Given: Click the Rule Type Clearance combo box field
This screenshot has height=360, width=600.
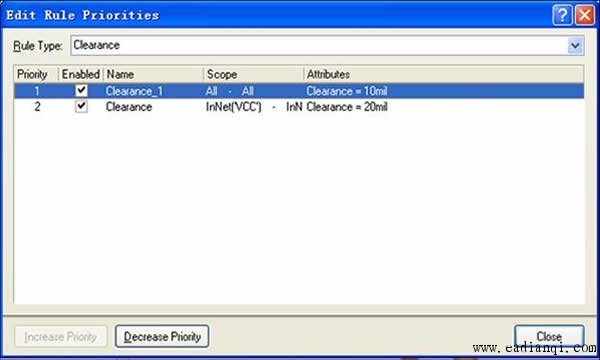Looking at the screenshot, I should (327, 46).
